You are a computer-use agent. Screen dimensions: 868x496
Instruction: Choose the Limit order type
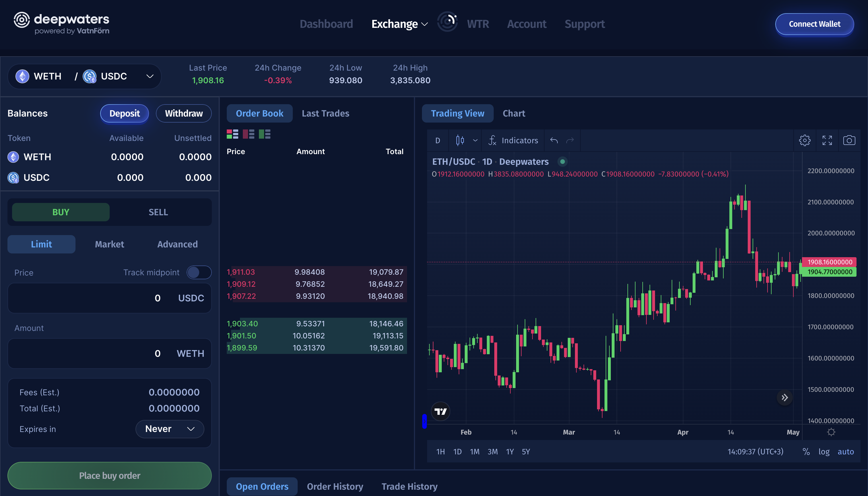click(41, 244)
